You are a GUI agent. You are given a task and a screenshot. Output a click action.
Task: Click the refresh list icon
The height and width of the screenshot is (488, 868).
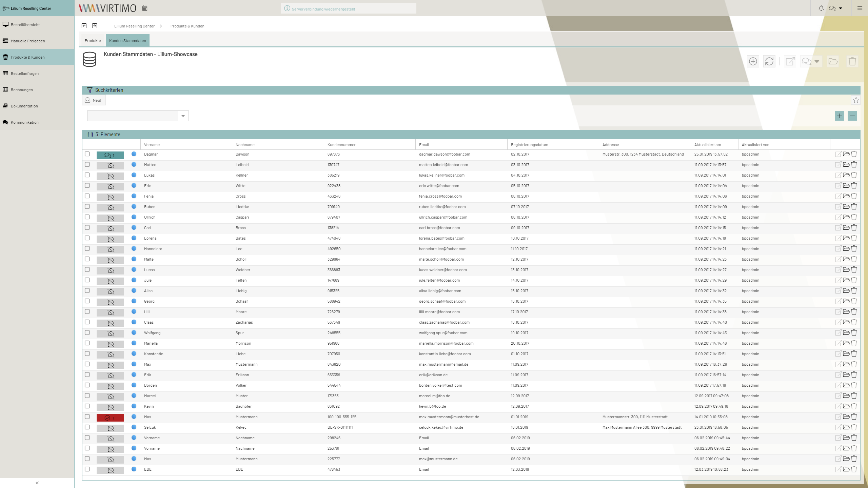(769, 61)
